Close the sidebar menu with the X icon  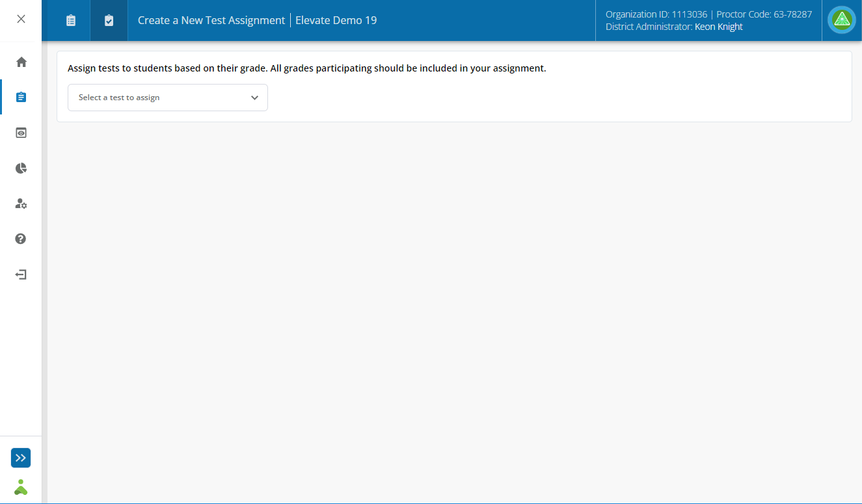[x=21, y=19]
